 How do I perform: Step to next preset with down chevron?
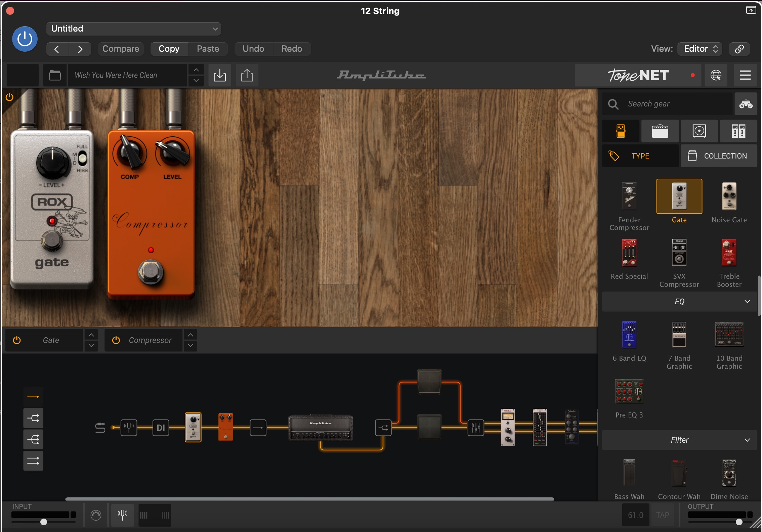coord(196,81)
